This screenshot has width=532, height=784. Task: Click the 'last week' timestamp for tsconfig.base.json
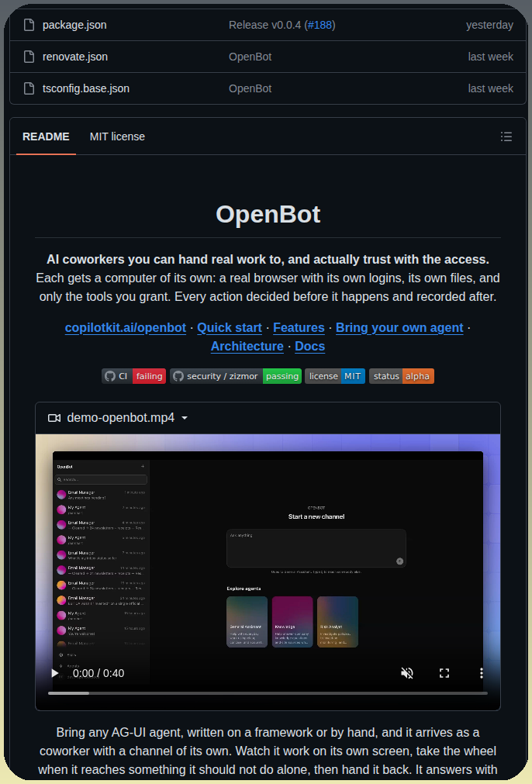490,88
